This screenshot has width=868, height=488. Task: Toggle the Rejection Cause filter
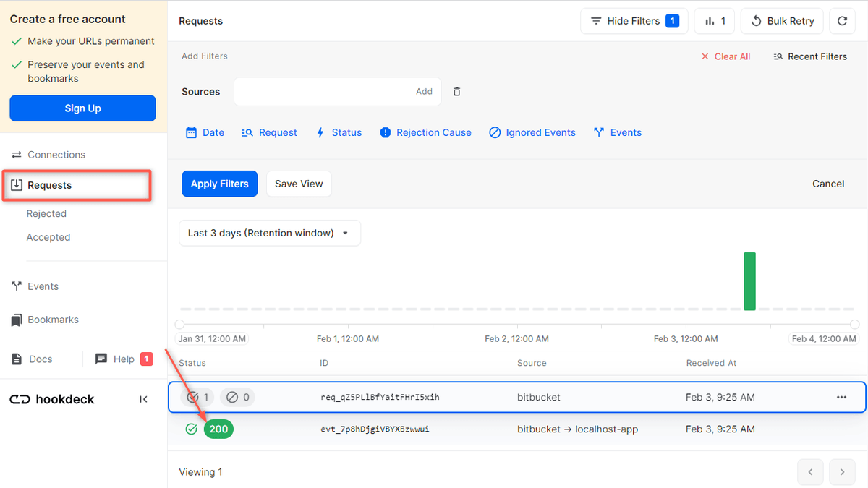point(425,132)
